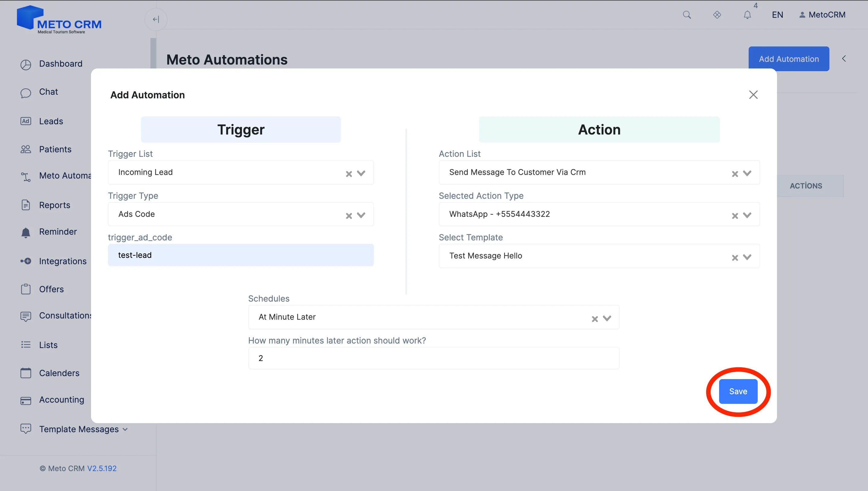Click the Reports document icon

pos(26,205)
